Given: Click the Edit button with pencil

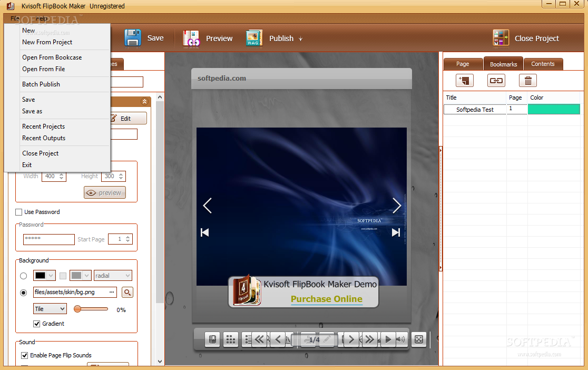Looking at the screenshot, I should point(128,118).
